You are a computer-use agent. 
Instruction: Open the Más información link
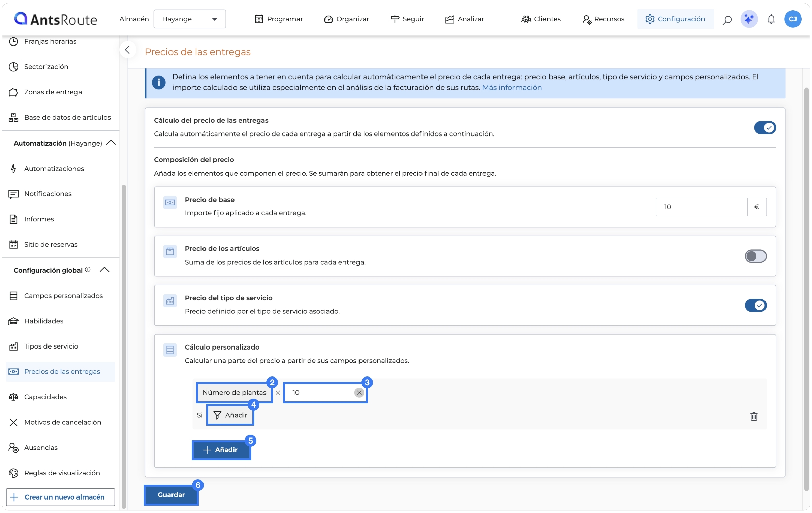512,88
